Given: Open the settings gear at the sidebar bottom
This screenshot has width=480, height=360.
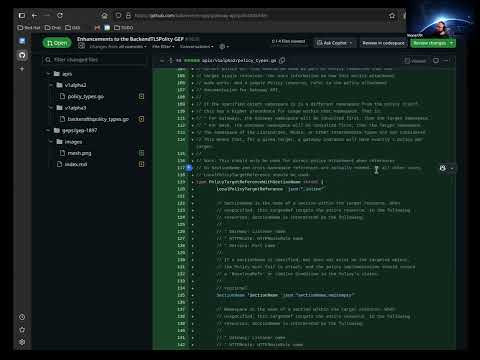Looking at the screenshot, I should (x=22, y=342).
